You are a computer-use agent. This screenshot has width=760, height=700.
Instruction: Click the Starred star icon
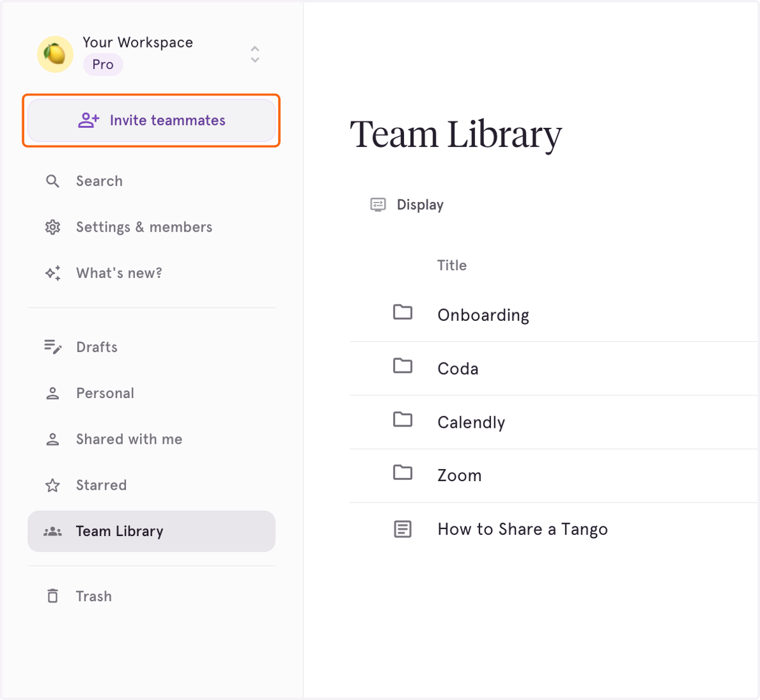coord(53,485)
